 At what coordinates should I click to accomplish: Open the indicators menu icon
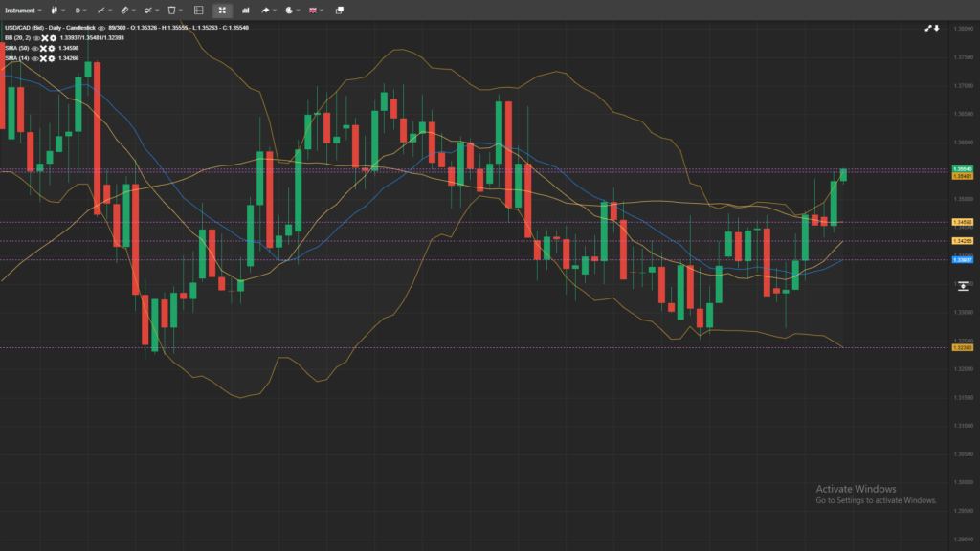tap(149, 10)
